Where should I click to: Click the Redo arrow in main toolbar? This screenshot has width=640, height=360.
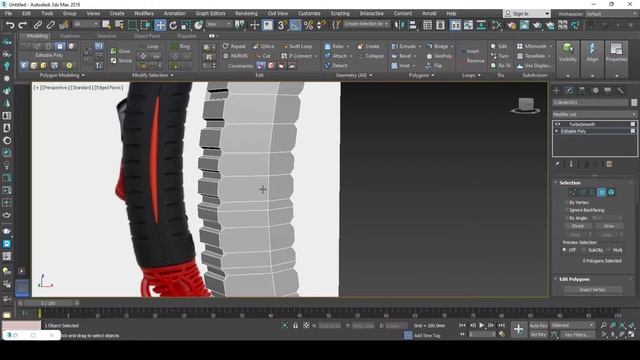point(22,25)
